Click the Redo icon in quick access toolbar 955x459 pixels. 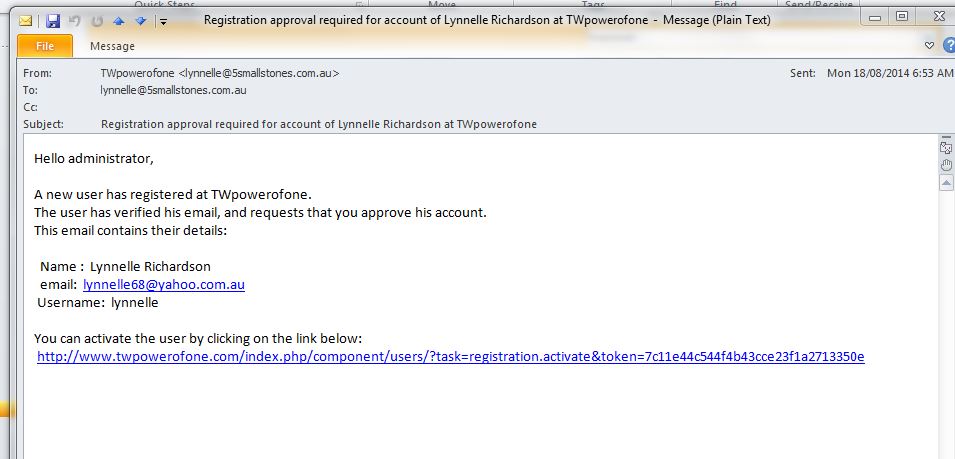[97, 21]
